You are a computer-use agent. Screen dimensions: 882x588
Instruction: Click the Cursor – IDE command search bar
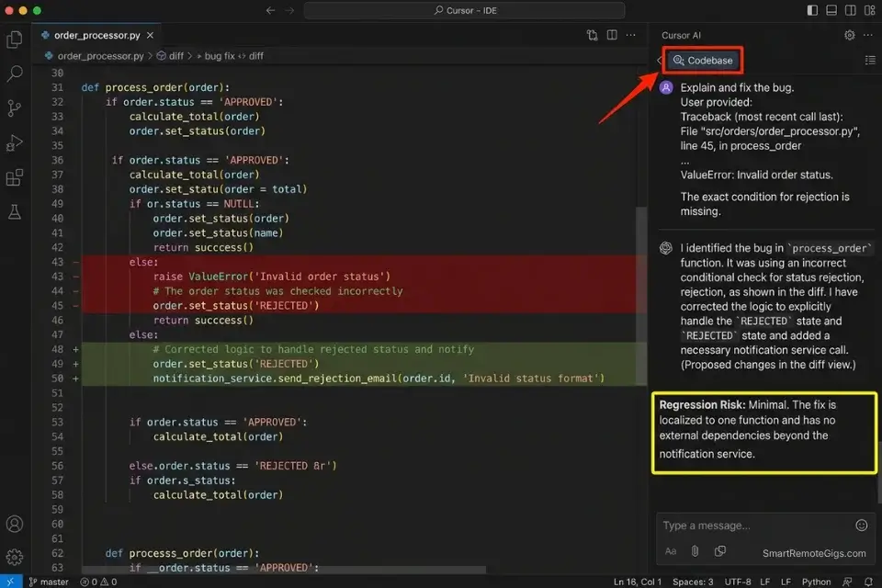[x=465, y=10]
